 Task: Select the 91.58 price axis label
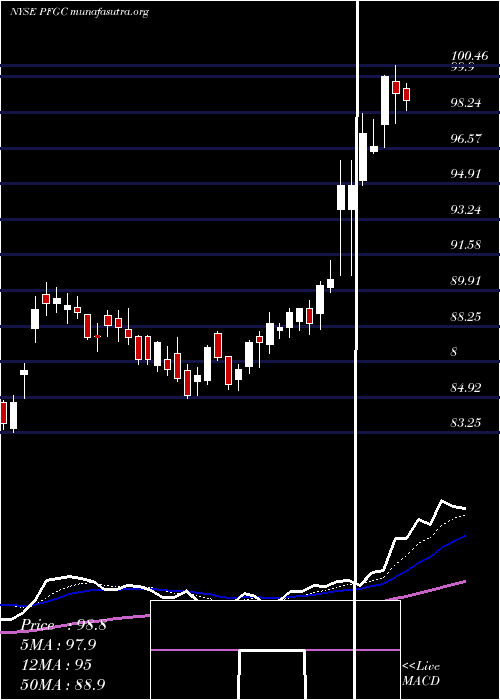point(466,245)
